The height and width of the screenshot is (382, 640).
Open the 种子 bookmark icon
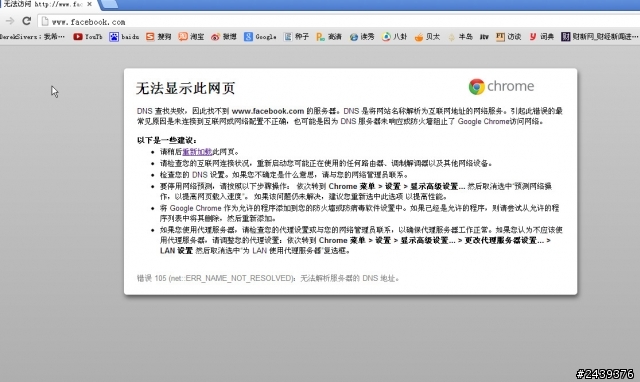[x=288, y=37]
